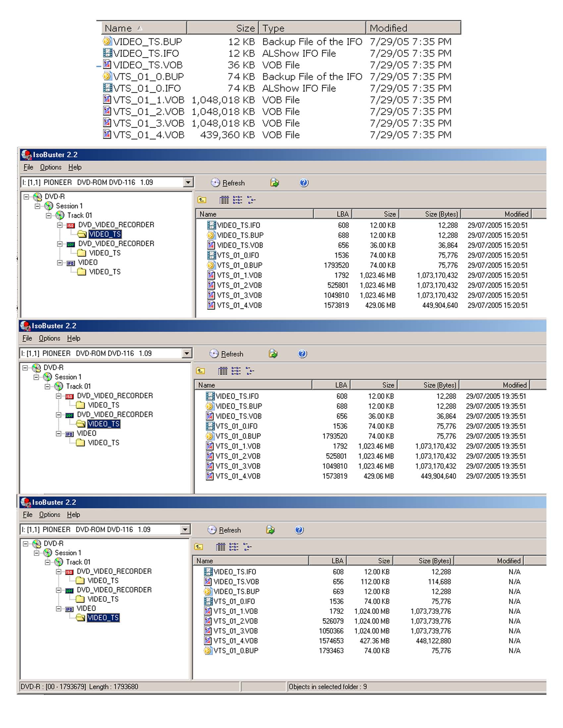Sort by Type column in Explorer file list

click(x=313, y=28)
